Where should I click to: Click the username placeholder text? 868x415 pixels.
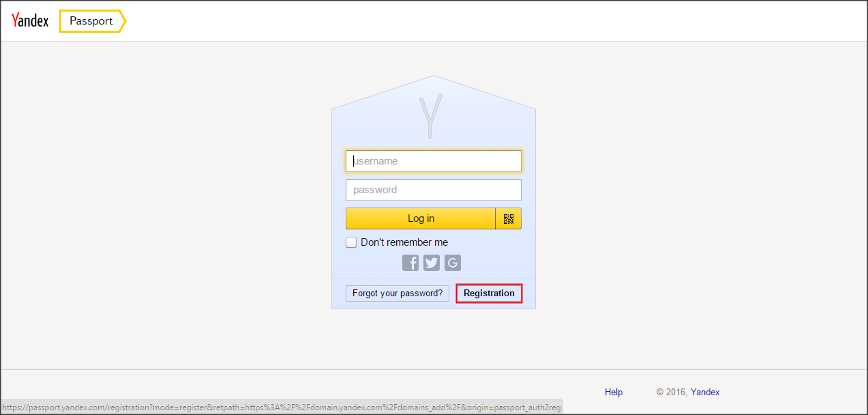[x=376, y=161]
